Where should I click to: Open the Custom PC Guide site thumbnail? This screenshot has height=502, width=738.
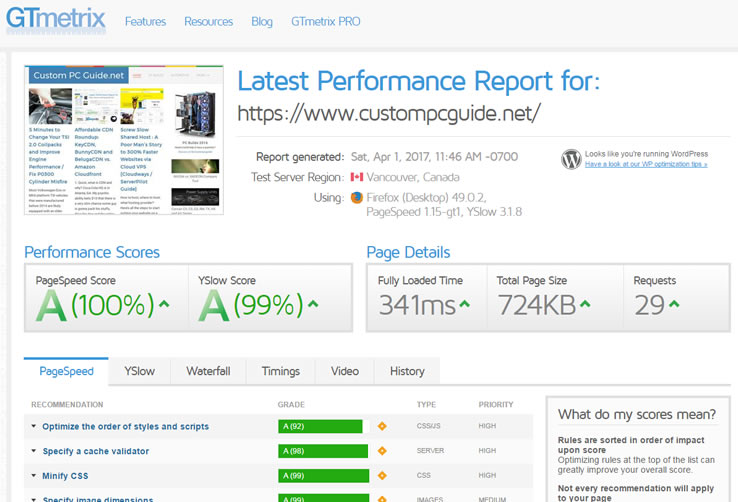[x=124, y=140]
